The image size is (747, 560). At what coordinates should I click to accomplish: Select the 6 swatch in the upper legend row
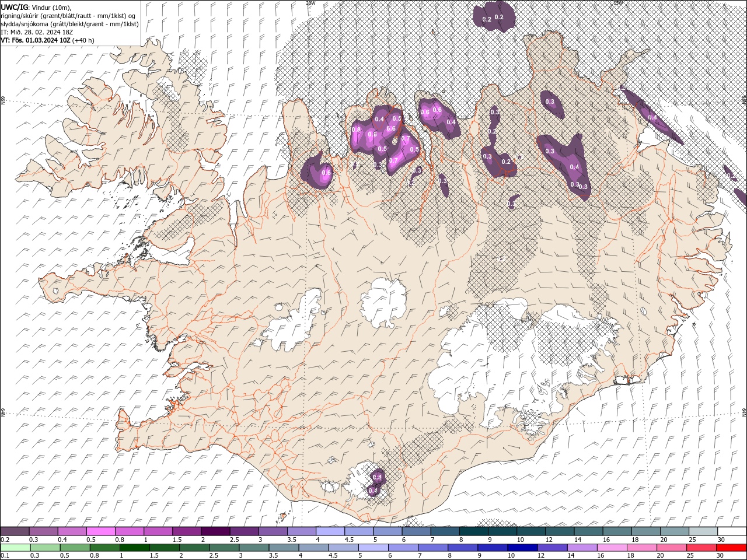(416, 531)
